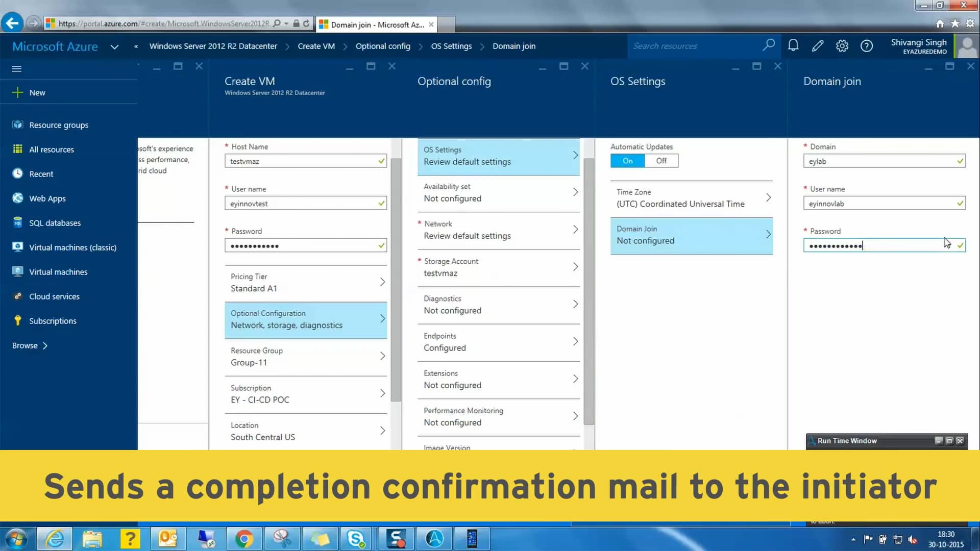Open the notifications bell in the top bar

pyautogui.click(x=793, y=45)
